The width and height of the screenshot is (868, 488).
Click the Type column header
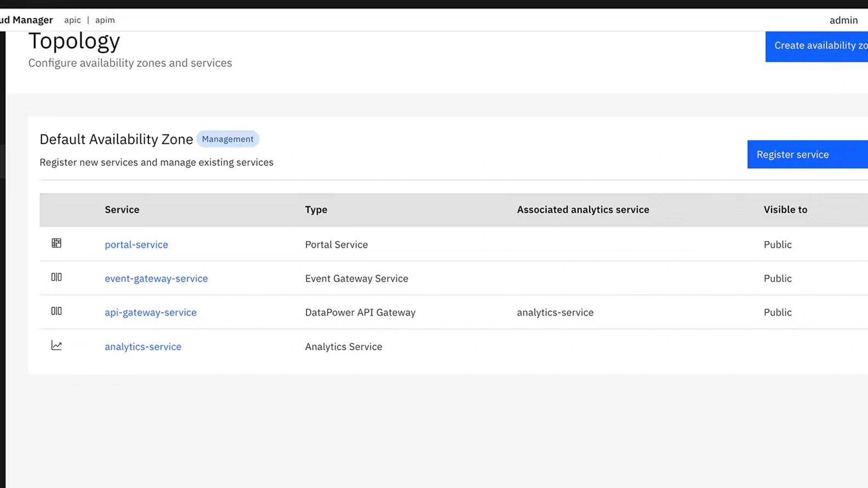(316, 210)
